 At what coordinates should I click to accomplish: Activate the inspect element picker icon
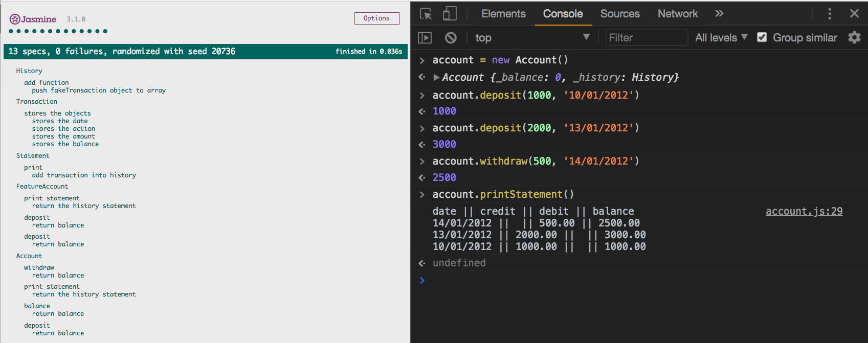426,14
